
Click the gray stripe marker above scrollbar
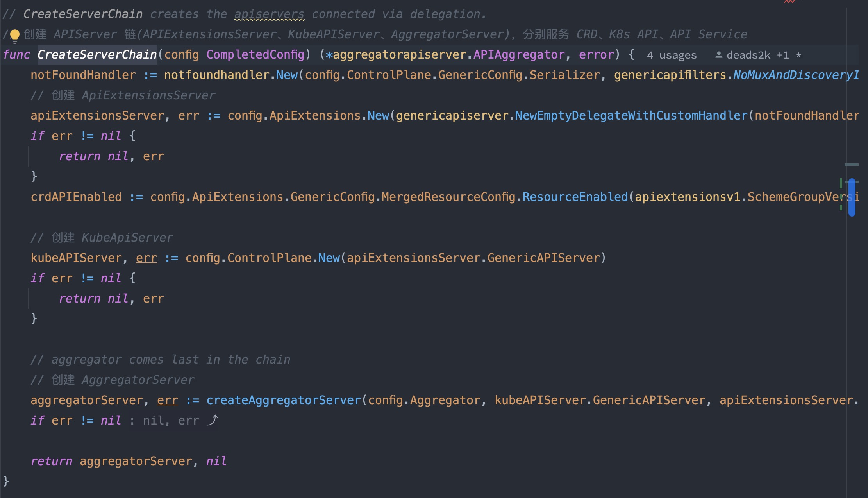tap(851, 165)
